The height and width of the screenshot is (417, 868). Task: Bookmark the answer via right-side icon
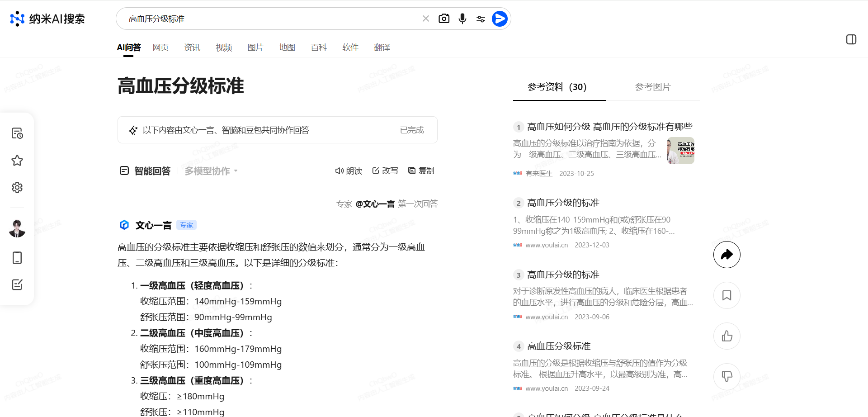pos(726,295)
